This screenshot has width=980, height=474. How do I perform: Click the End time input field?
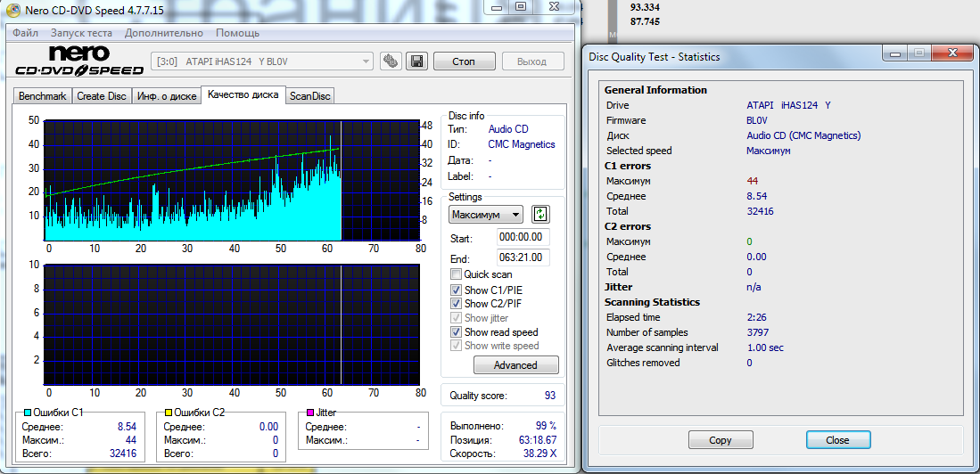[523, 257]
